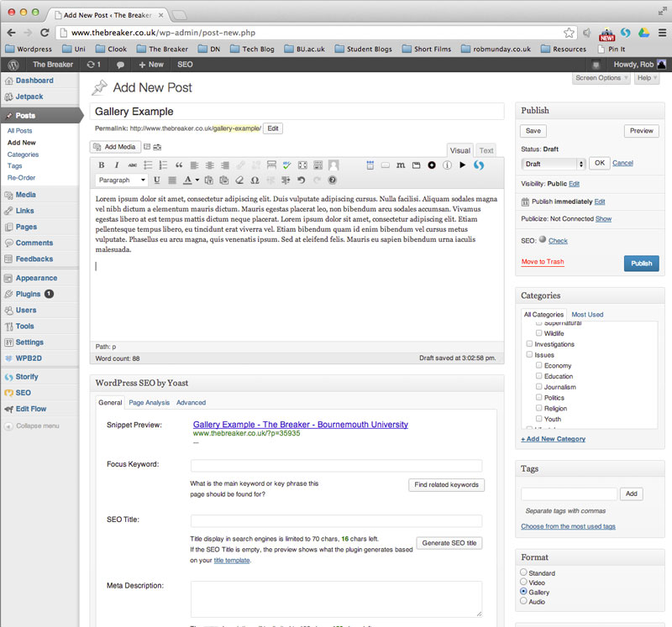Select the Video post format
Viewport: 672px width, 627px height.
(x=523, y=582)
